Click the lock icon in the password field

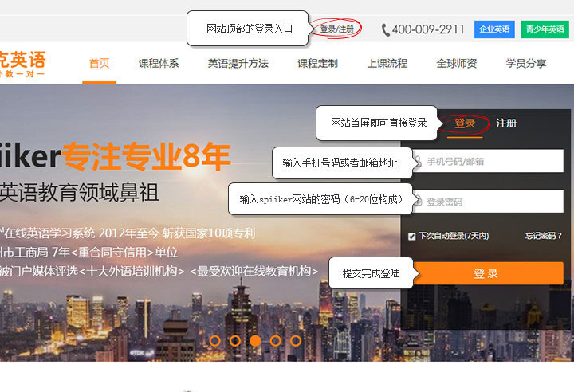coord(417,202)
